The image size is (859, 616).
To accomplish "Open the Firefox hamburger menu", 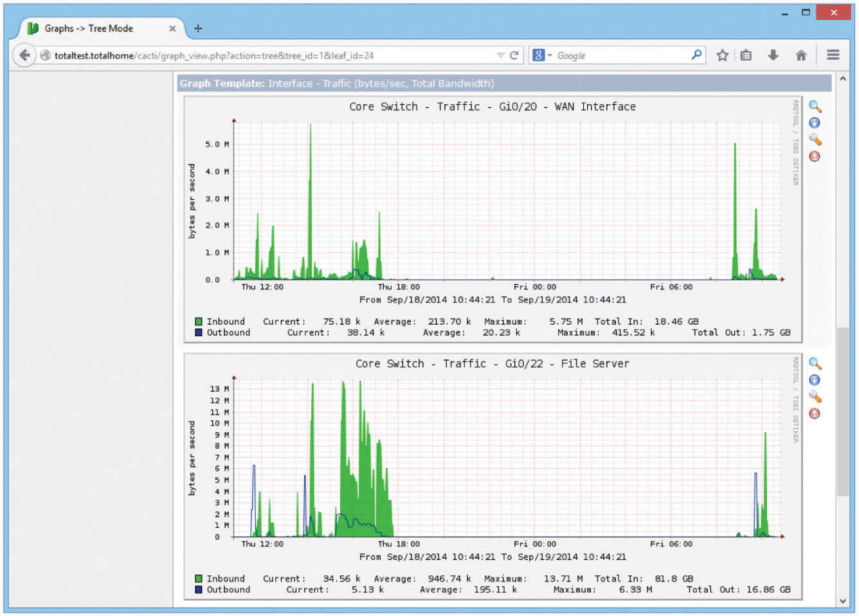I will click(x=833, y=55).
